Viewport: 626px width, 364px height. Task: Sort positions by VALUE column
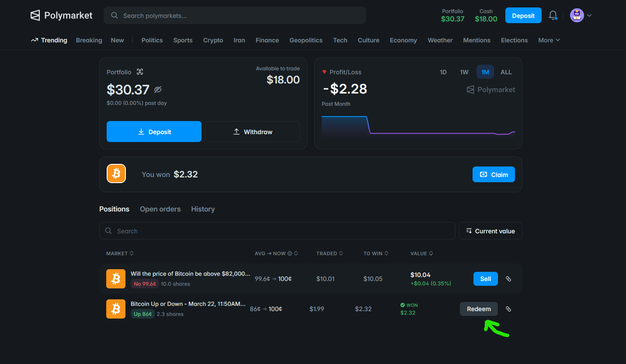tap(422, 253)
